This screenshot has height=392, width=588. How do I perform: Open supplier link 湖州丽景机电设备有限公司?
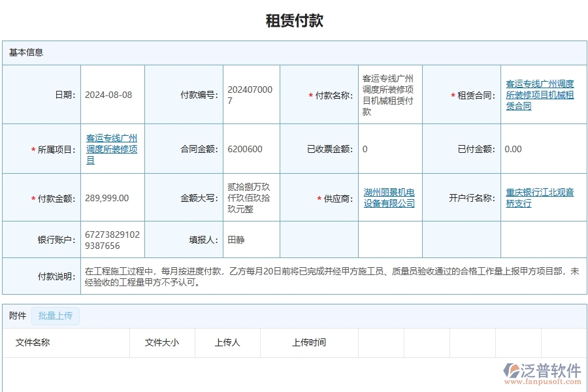[389, 197]
